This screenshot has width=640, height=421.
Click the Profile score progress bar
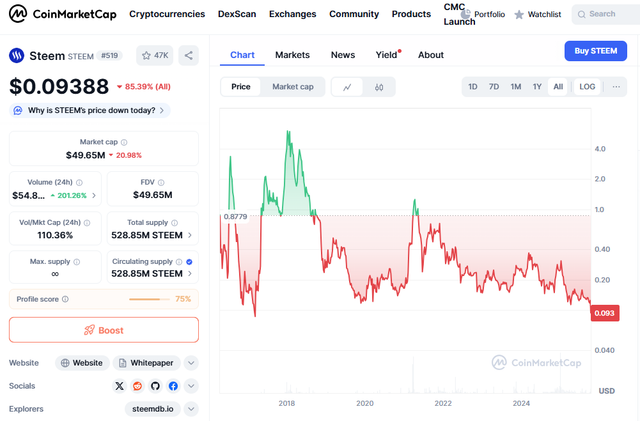(x=149, y=299)
